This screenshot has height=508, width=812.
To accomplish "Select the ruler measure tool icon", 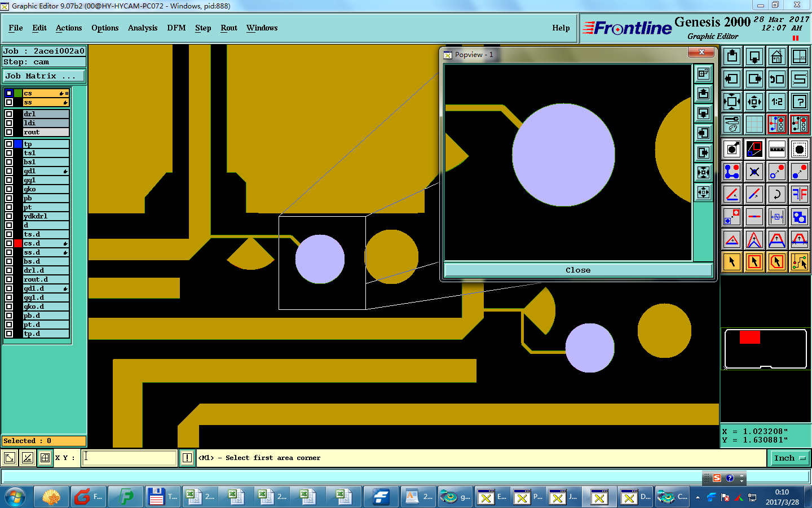I will [776, 150].
